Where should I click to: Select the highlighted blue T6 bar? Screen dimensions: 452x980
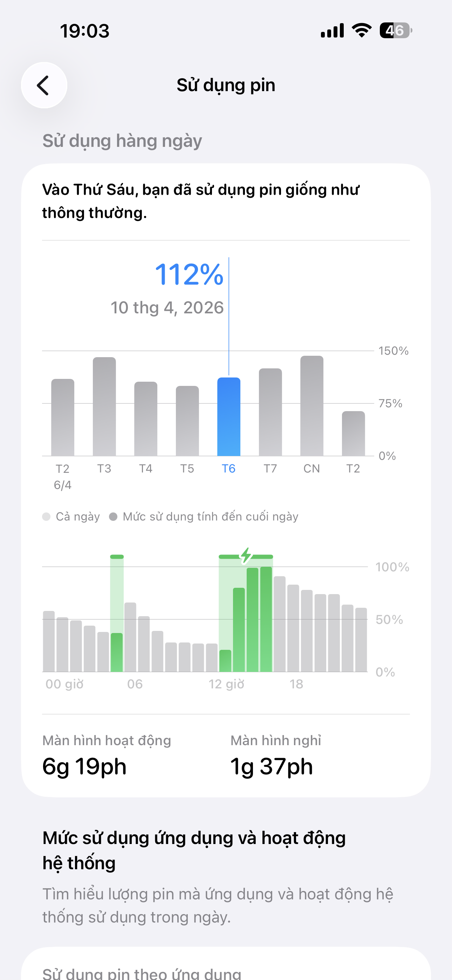pos(229,417)
